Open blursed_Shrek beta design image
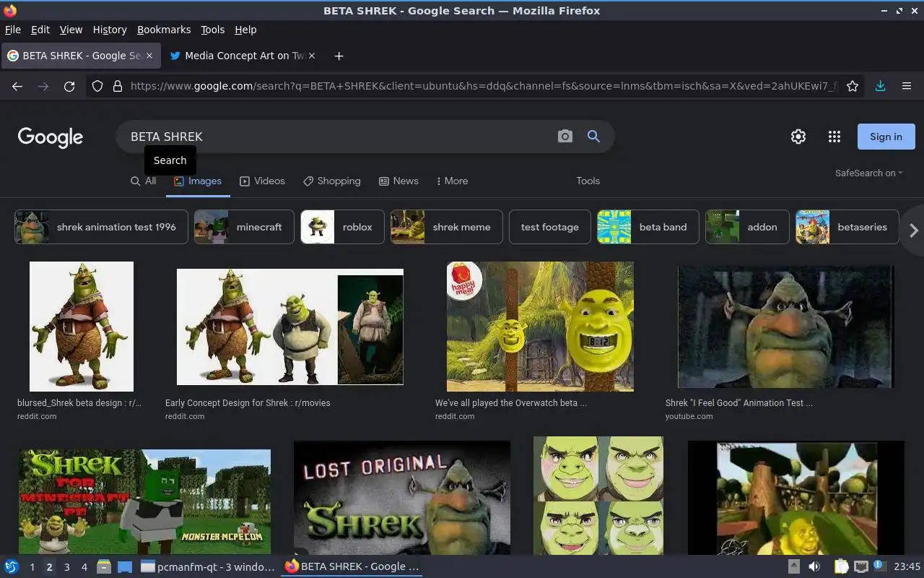This screenshot has height=578, width=924. pyautogui.click(x=82, y=327)
